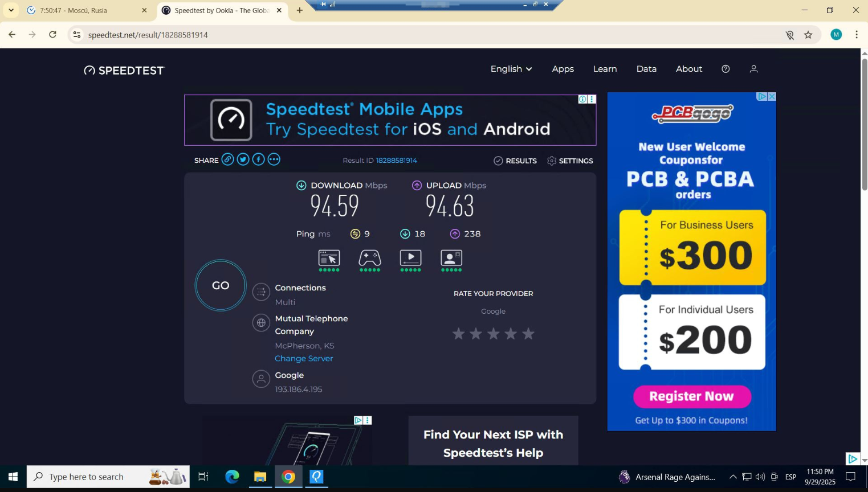The image size is (868, 492).
Task: Open Task View in taskbar
Action: [203, 477]
